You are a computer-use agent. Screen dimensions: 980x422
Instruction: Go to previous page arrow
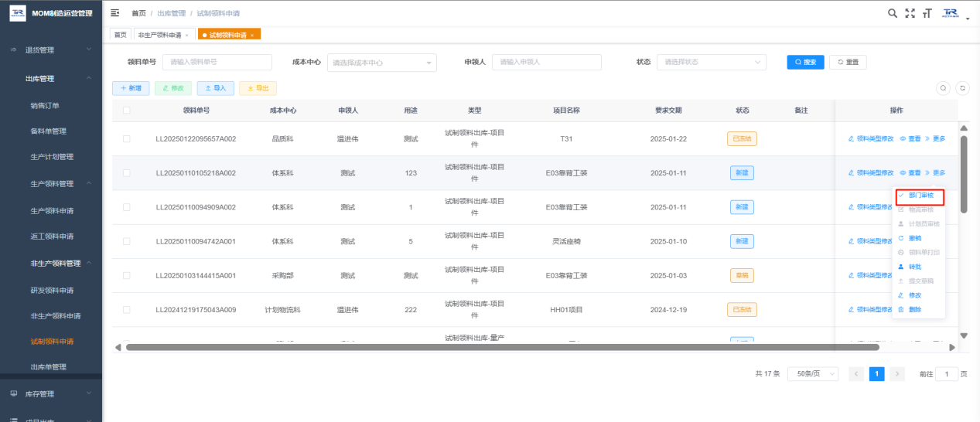coord(856,374)
